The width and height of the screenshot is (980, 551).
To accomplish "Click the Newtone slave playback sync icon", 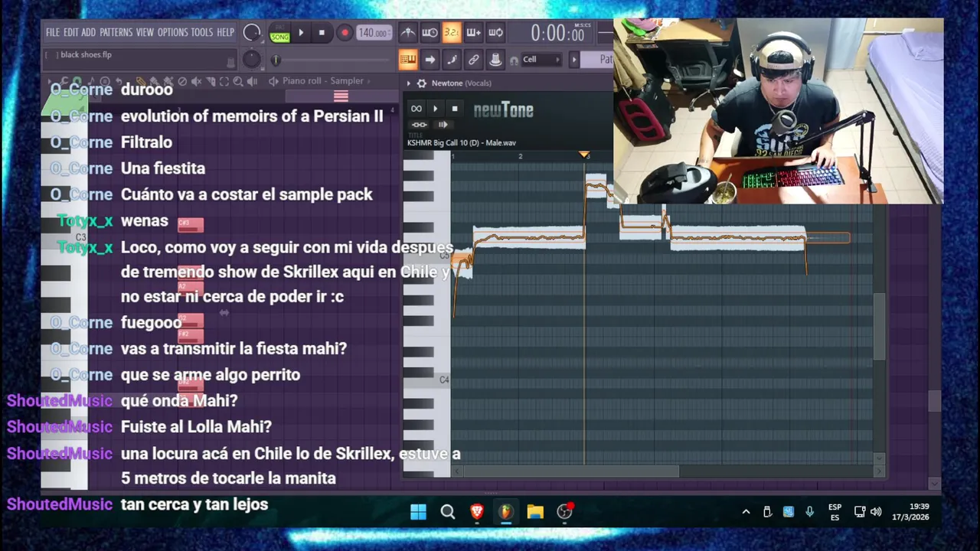I will point(419,125).
